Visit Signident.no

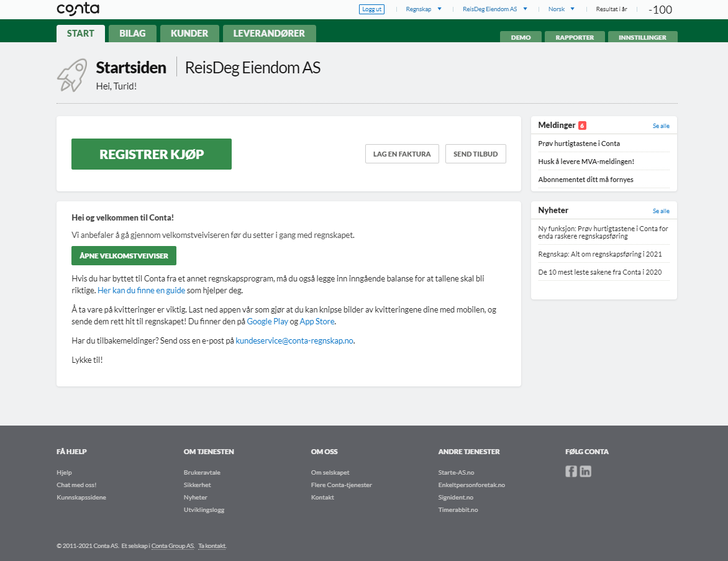pos(455,498)
